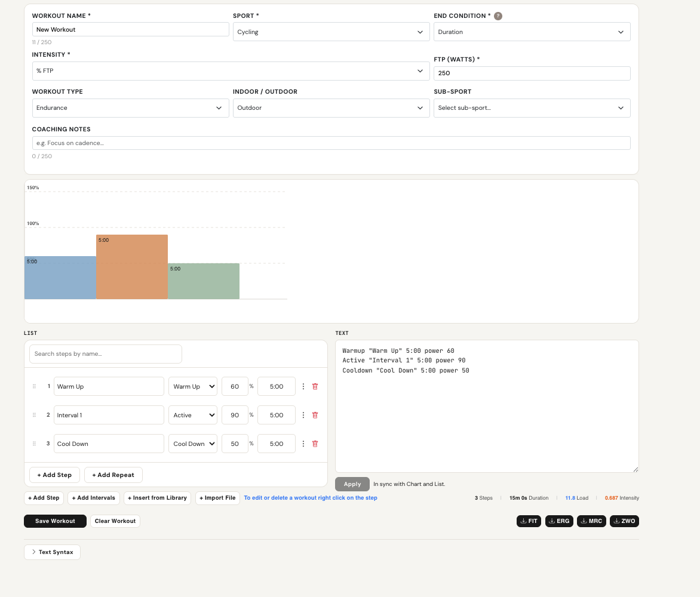Click the Save Workout button
Image resolution: width=700 pixels, height=597 pixels.
(x=56, y=521)
